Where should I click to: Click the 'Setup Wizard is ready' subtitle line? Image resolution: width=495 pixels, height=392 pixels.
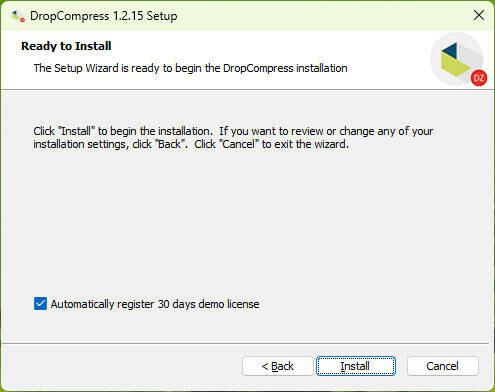pyautogui.click(x=190, y=68)
